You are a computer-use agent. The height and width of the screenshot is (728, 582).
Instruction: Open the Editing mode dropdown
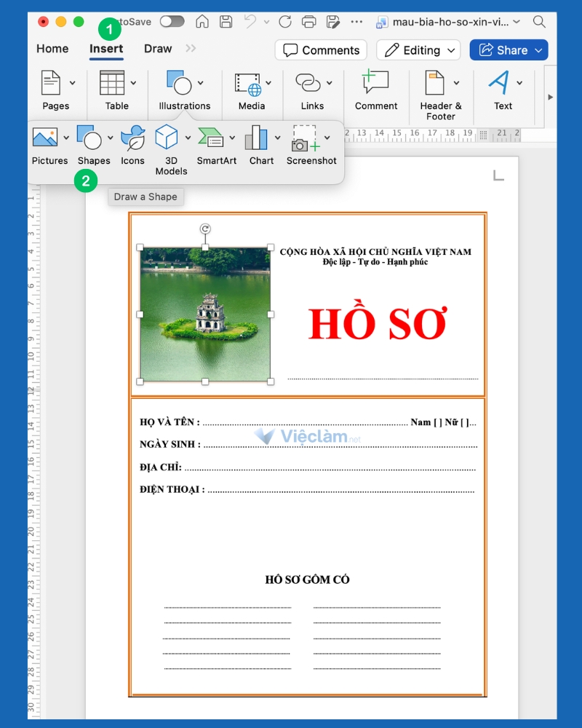coord(418,50)
